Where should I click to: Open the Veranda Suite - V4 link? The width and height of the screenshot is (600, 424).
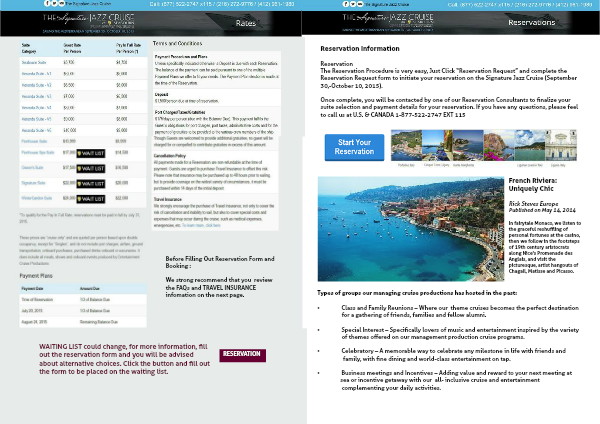tap(36, 108)
